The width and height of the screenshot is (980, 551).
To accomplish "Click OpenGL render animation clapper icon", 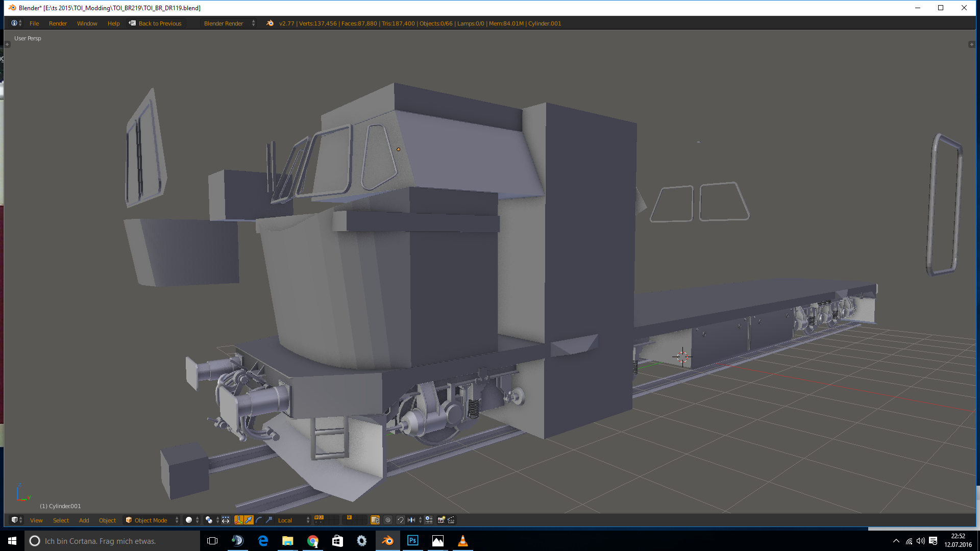I will point(451,520).
